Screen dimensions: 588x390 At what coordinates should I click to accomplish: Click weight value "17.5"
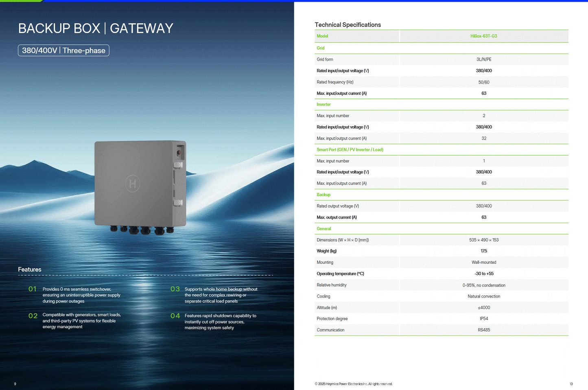(484, 251)
